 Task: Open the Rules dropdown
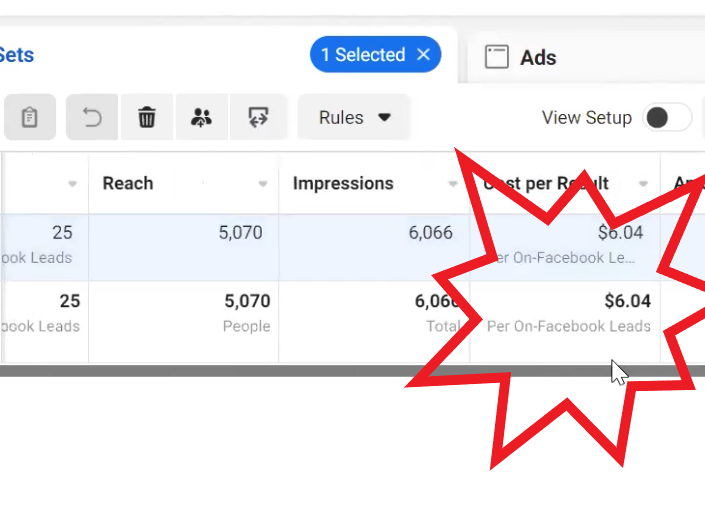[354, 117]
